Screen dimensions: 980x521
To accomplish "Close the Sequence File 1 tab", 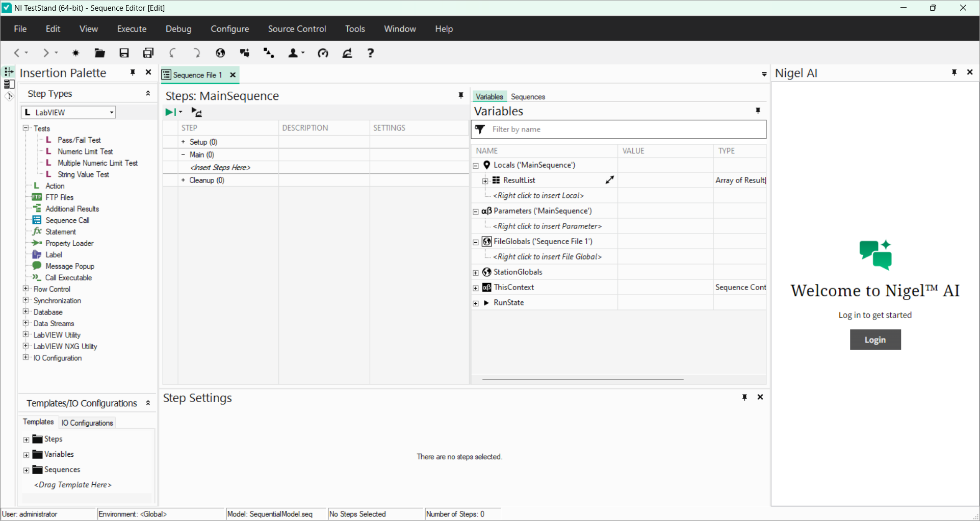I will click(x=233, y=75).
